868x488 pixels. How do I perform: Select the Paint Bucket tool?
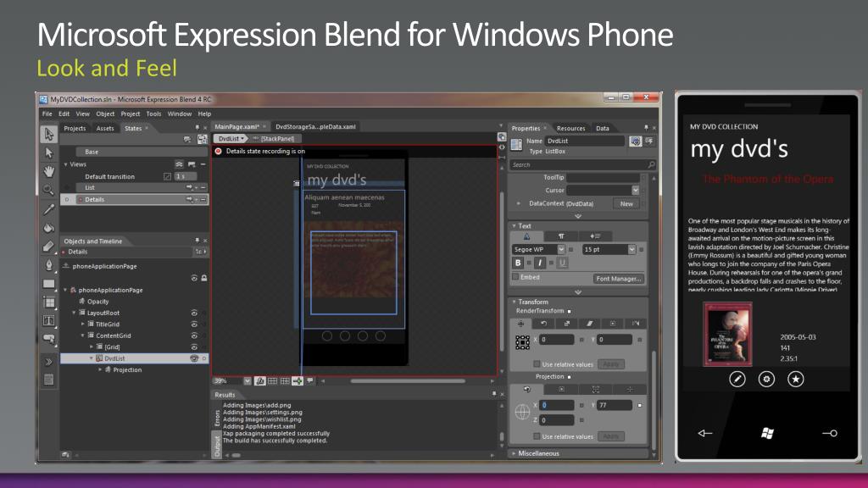coord(48,228)
